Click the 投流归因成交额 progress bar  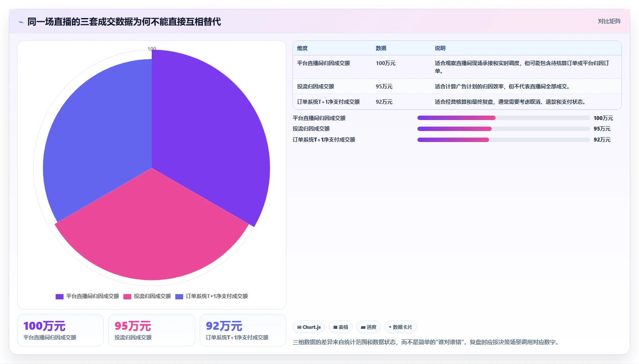pyautogui.click(x=504, y=129)
